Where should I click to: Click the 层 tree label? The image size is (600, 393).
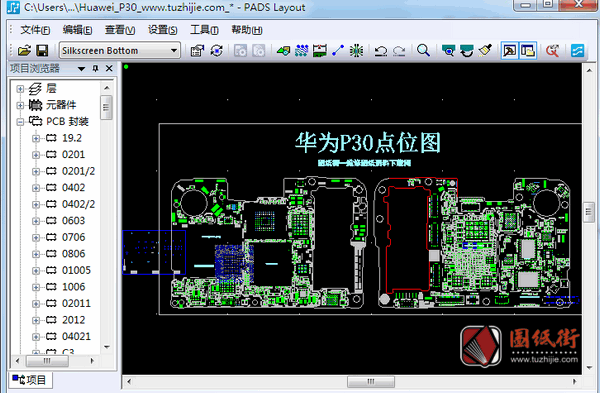tap(51, 88)
